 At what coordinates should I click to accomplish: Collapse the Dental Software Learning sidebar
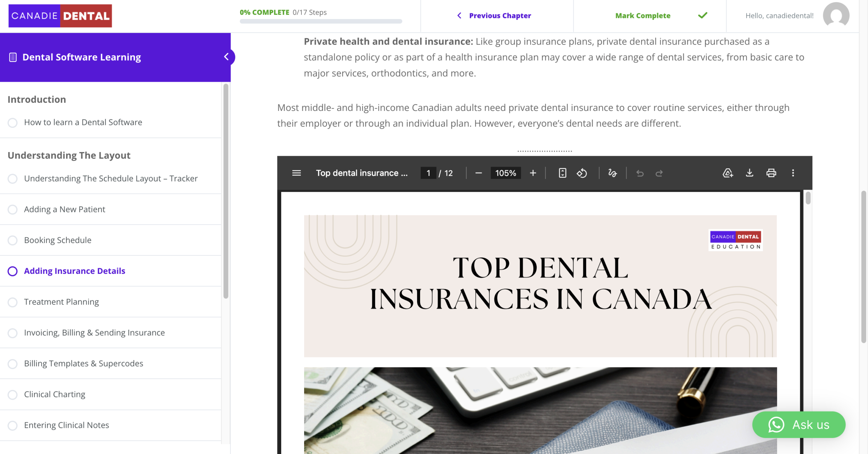coord(227,57)
